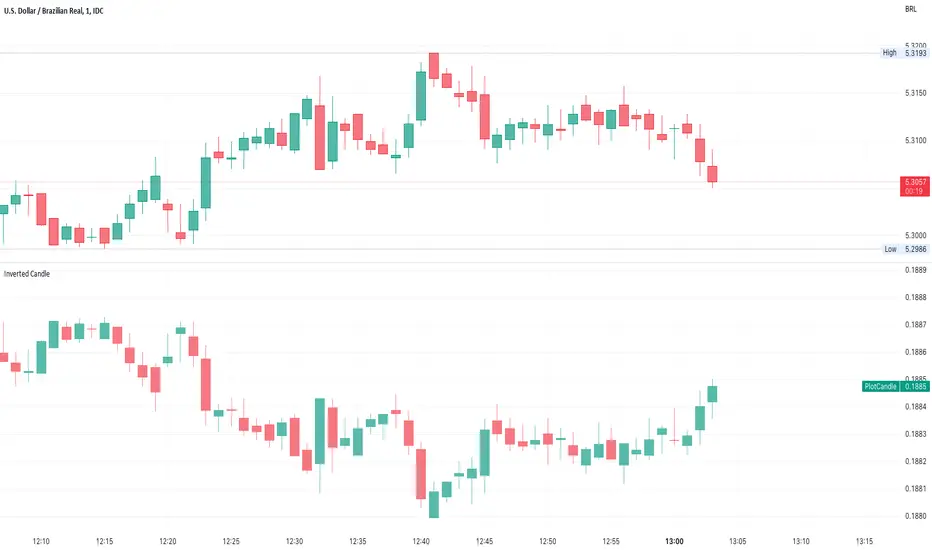Click the 12:10 time axis label
Image resolution: width=932 pixels, height=550 pixels.
(41, 541)
